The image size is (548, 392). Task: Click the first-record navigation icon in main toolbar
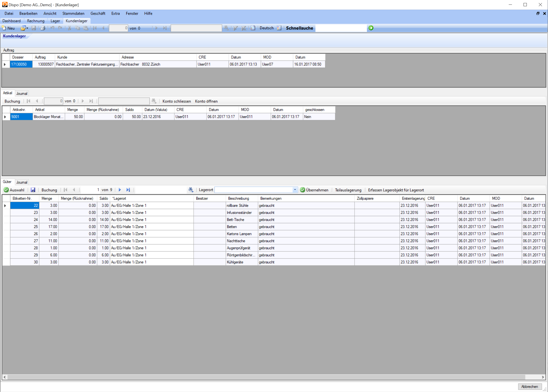(x=95, y=28)
